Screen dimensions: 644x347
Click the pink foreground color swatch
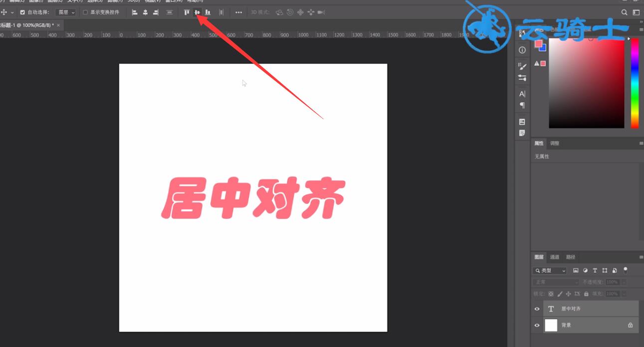click(538, 44)
